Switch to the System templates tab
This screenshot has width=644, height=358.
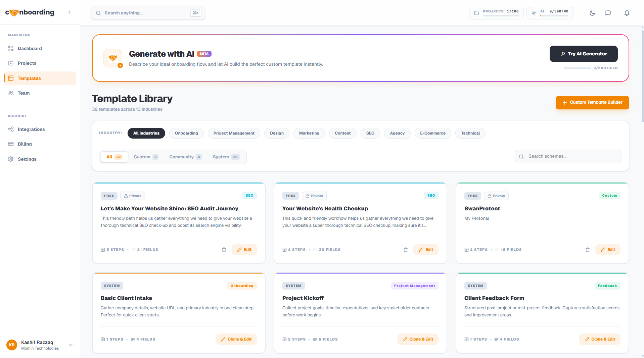(225, 157)
